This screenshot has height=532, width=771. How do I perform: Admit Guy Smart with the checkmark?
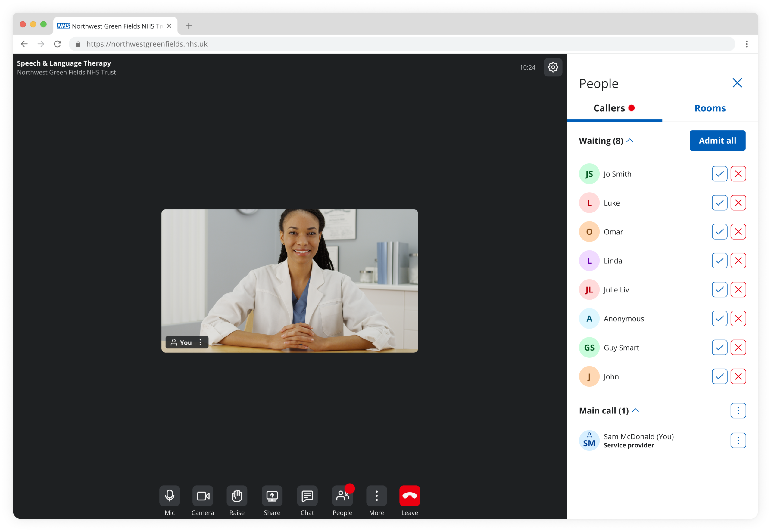[719, 348]
